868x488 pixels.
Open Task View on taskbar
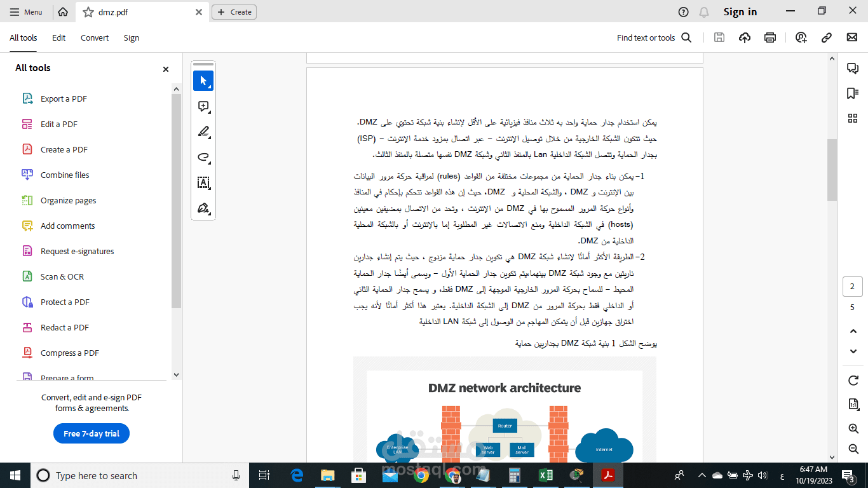264,475
